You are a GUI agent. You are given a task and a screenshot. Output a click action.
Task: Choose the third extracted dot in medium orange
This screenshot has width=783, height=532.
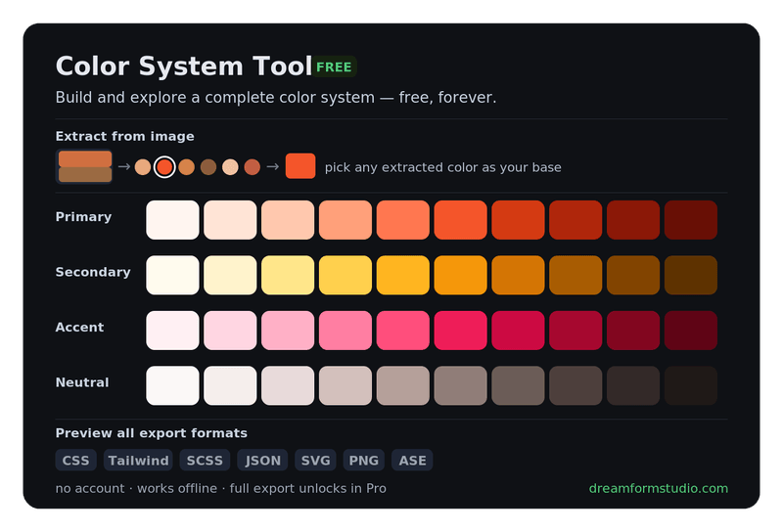tap(187, 166)
